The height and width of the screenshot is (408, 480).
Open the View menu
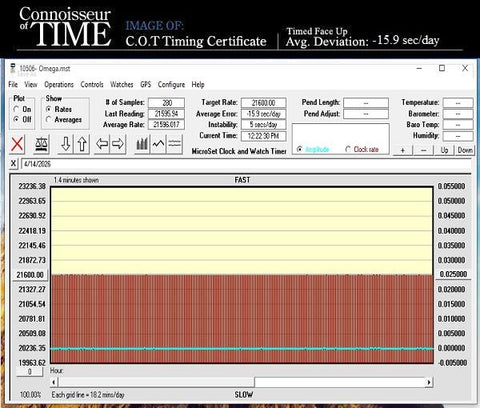(x=31, y=84)
